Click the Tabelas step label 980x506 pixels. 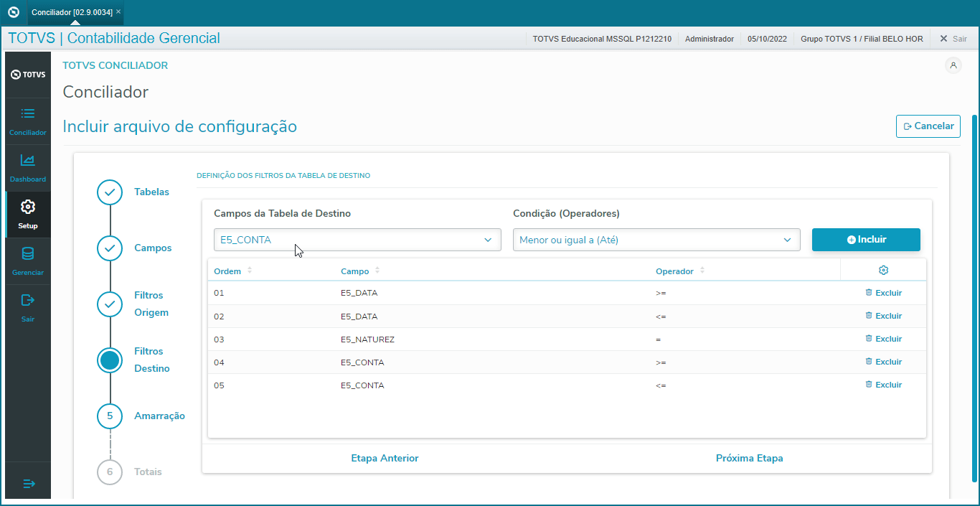point(152,192)
